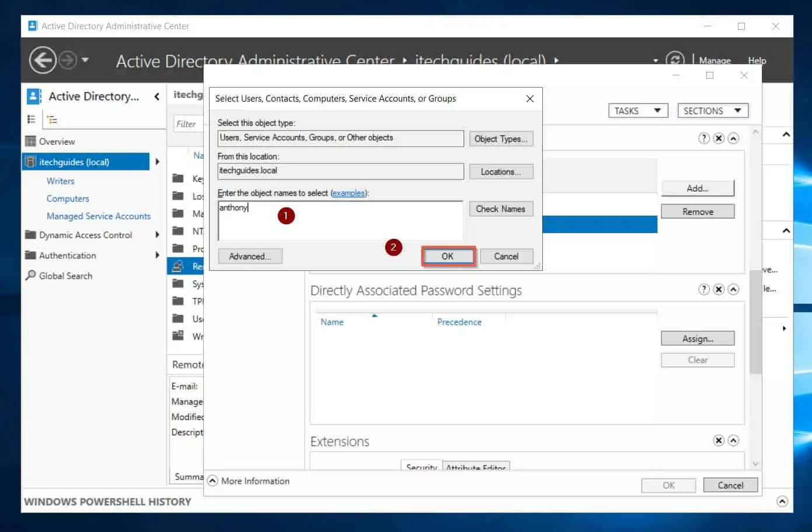Expand More Information

click(212, 481)
